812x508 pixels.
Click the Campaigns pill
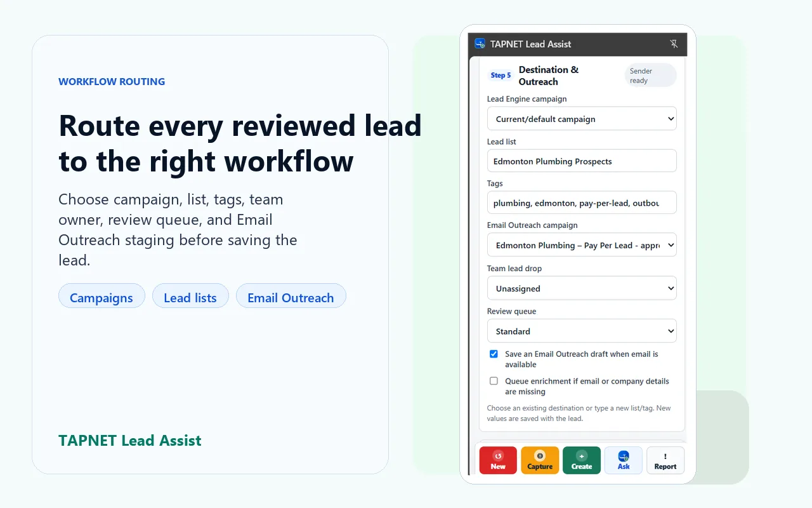click(x=101, y=296)
